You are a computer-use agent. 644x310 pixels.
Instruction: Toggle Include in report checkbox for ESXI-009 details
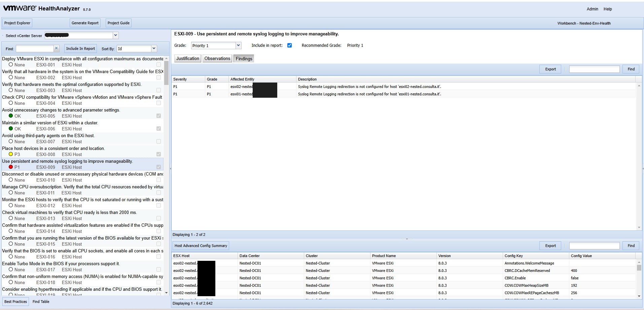tap(289, 45)
